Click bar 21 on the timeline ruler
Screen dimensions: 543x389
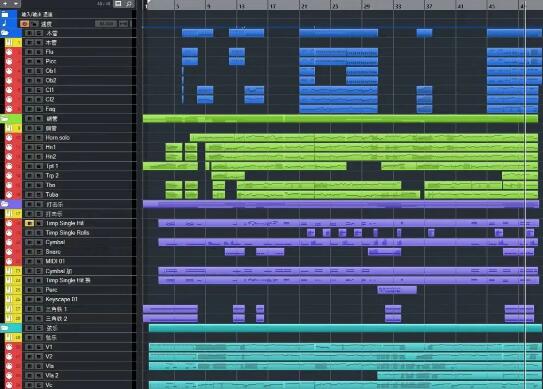(x=304, y=6)
